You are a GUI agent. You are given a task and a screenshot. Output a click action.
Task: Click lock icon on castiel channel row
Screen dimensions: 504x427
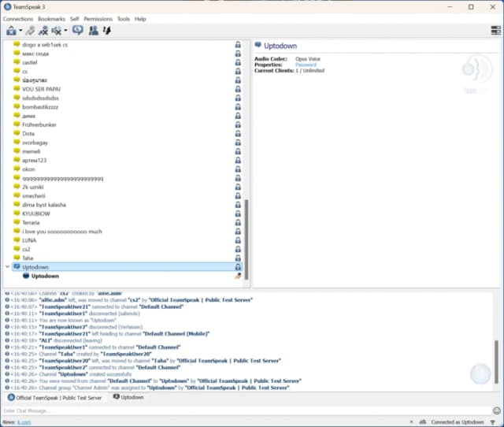[x=238, y=62]
